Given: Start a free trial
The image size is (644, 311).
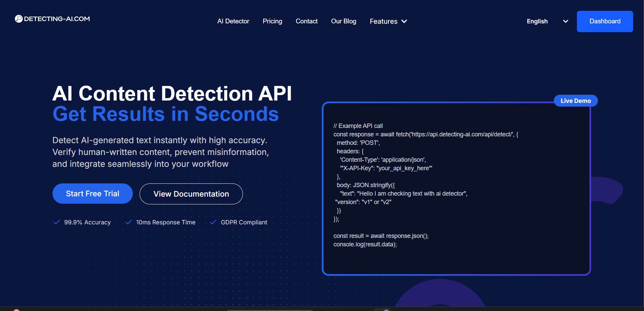Looking at the screenshot, I should [92, 193].
